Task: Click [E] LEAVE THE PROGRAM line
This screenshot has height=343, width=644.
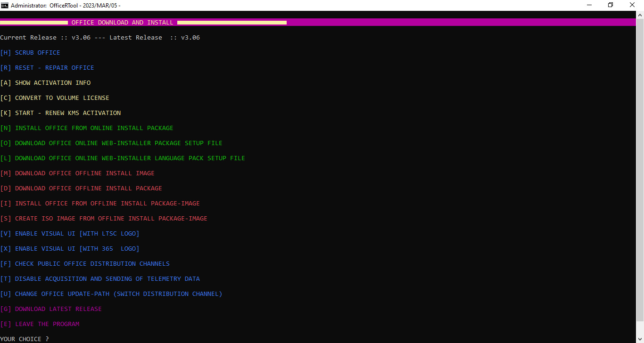Action: (x=40, y=324)
